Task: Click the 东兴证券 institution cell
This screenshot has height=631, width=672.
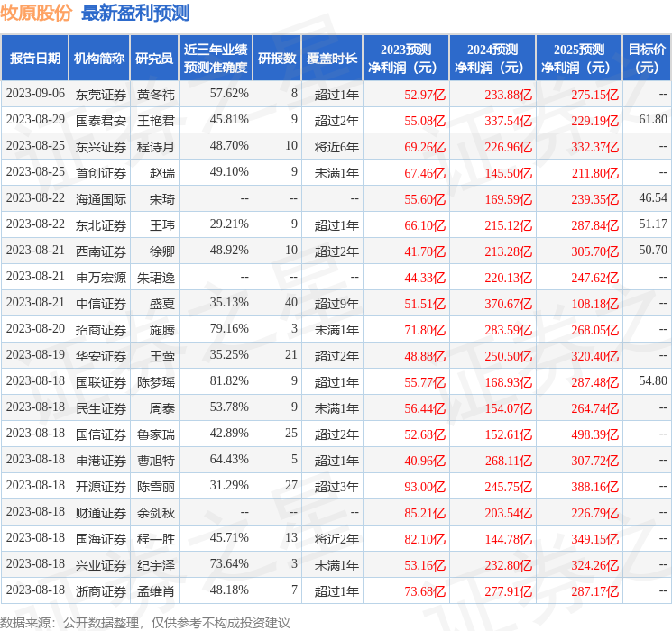Action: (101, 147)
